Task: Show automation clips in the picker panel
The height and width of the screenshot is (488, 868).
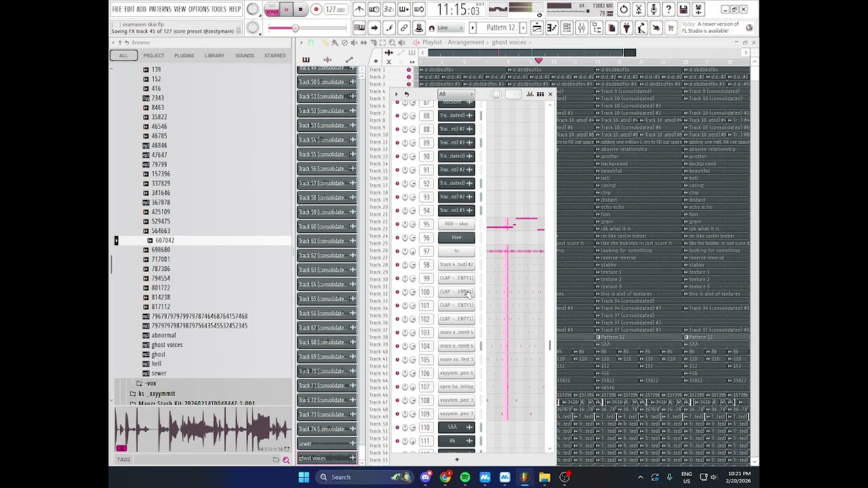Action: (349, 60)
